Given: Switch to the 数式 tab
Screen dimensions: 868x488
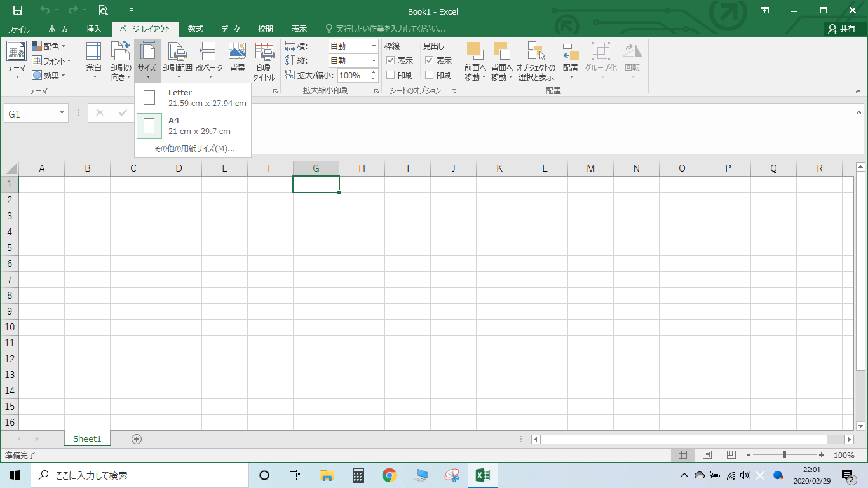Looking at the screenshot, I should (x=196, y=29).
